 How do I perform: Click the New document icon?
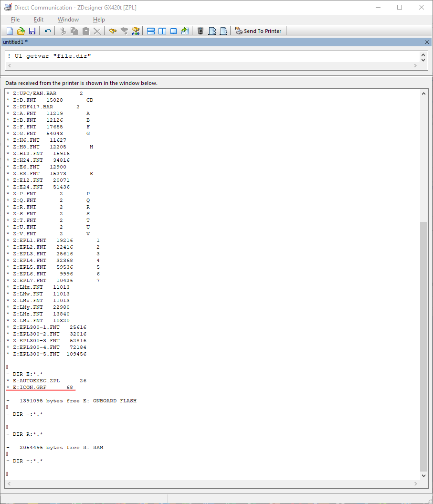10,31
